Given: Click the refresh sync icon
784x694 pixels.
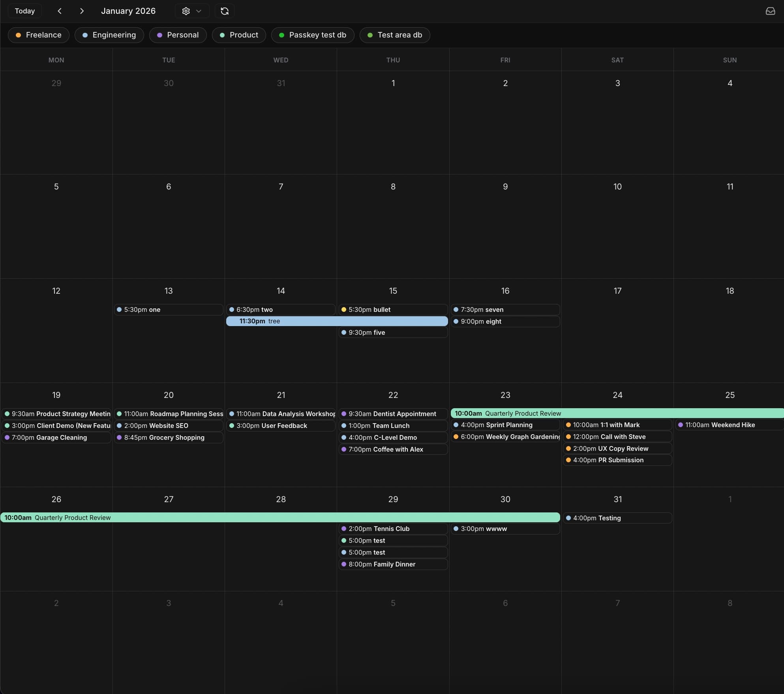Looking at the screenshot, I should tap(225, 11).
